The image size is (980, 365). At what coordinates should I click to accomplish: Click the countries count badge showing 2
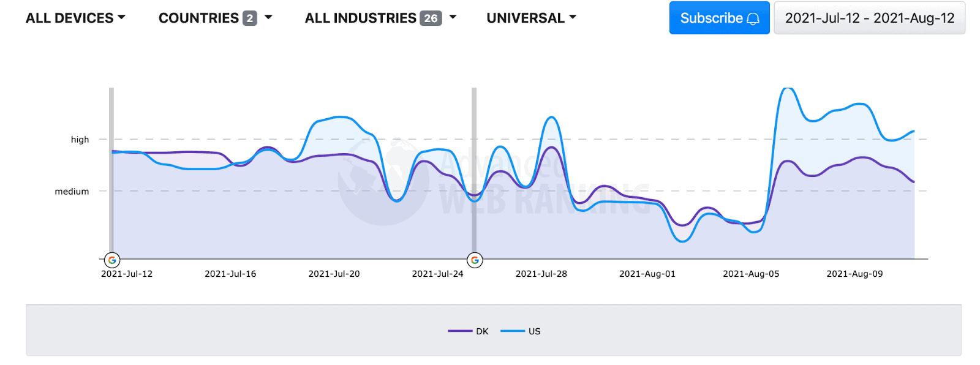[249, 18]
